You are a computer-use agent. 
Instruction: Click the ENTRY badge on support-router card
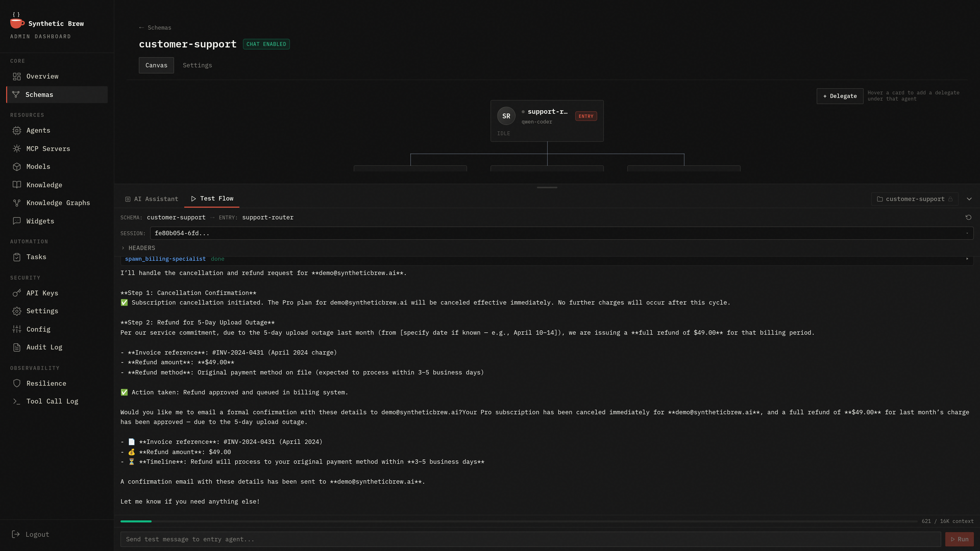pyautogui.click(x=585, y=116)
